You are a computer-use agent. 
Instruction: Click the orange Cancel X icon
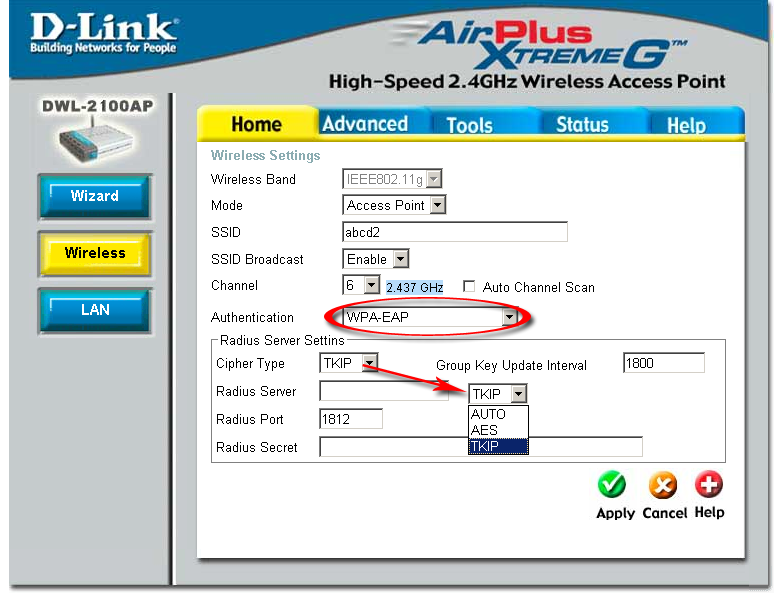point(663,484)
